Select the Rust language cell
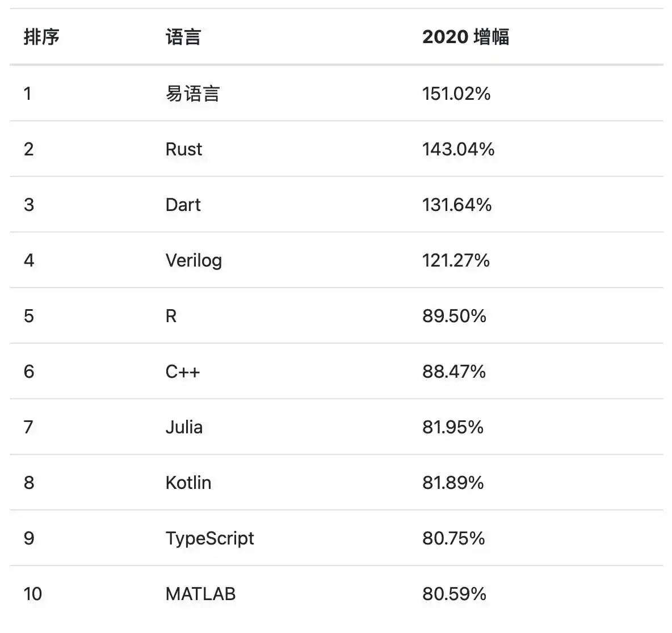Image resolution: width=672 pixels, height=633 pixels. click(183, 149)
